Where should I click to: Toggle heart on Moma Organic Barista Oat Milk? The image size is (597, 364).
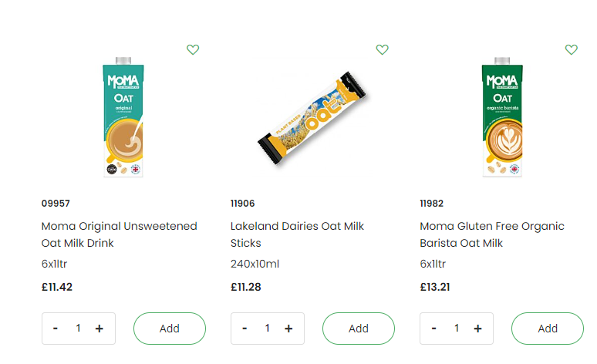click(x=571, y=49)
